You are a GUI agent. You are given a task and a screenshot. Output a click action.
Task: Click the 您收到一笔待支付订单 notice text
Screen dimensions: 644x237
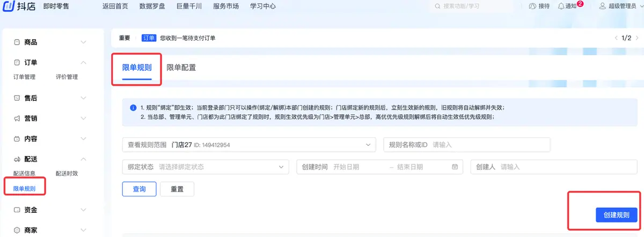tap(188, 38)
